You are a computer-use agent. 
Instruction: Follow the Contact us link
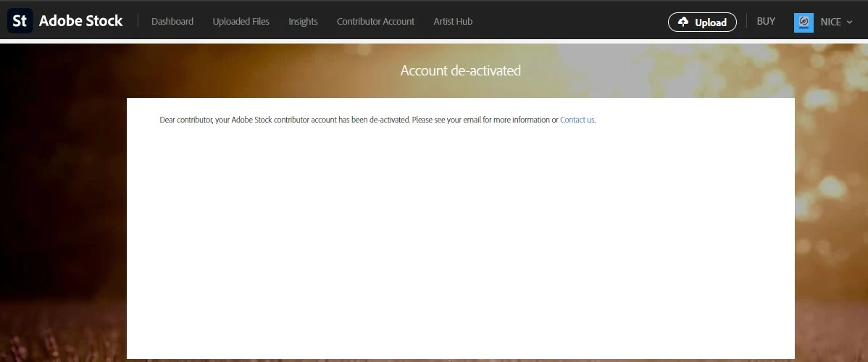tap(577, 120)
